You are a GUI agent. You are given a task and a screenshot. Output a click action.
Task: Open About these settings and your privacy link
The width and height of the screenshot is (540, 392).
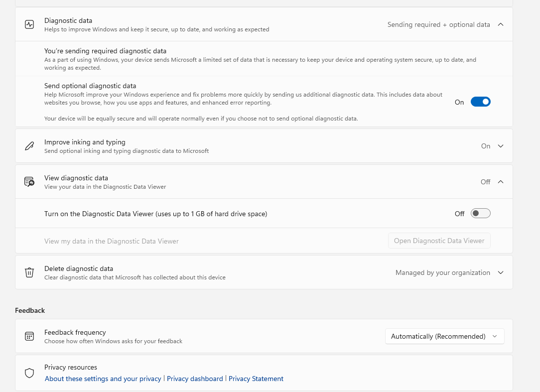[103, 379]
